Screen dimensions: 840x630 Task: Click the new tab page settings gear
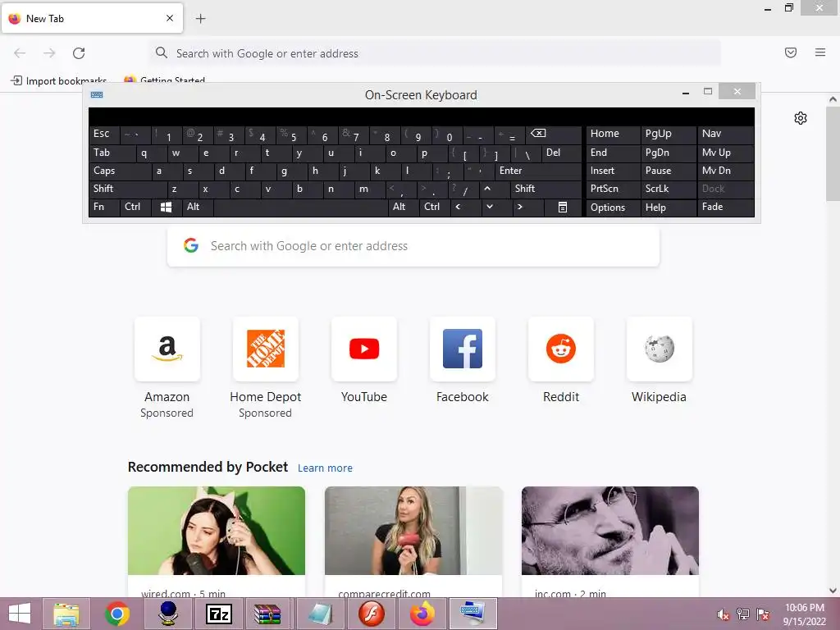[x=801, y=118]
